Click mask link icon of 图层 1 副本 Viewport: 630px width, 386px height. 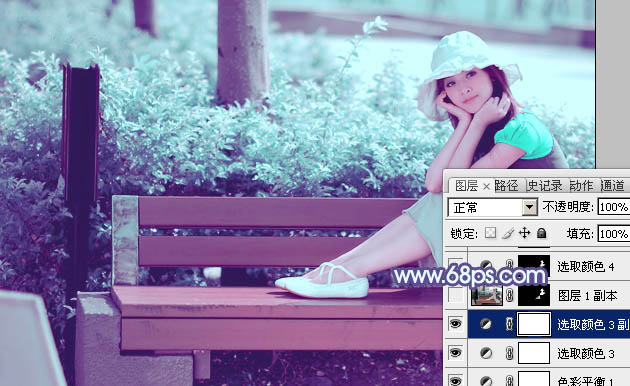[509, 296]
